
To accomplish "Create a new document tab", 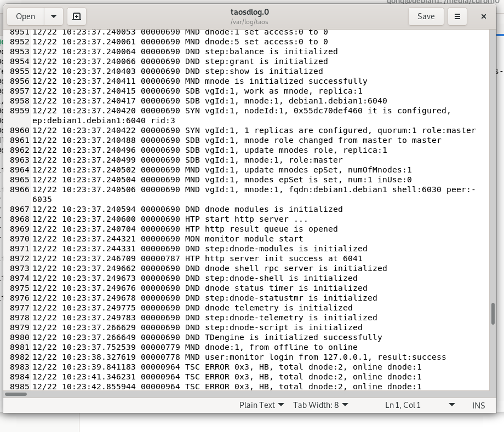I will (76, 16).
